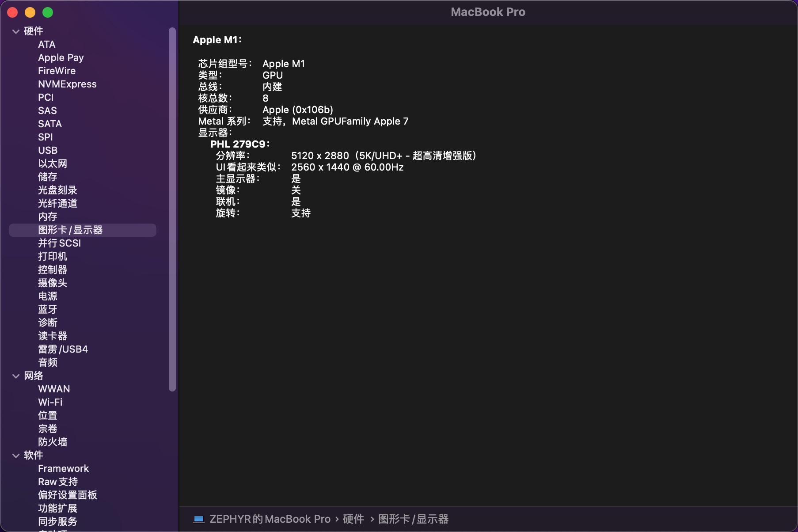Image resolution: width=798 pixels, height=532 pixels.
Task: Click the 2560 x 1440 @ 60.00Hz value
Action: [x=347, y=167]
